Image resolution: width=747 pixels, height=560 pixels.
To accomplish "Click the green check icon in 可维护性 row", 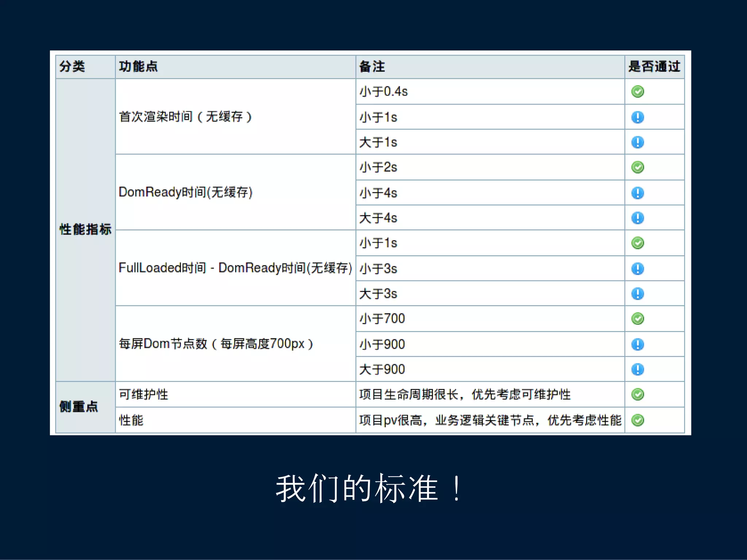I will click(638, 394).
